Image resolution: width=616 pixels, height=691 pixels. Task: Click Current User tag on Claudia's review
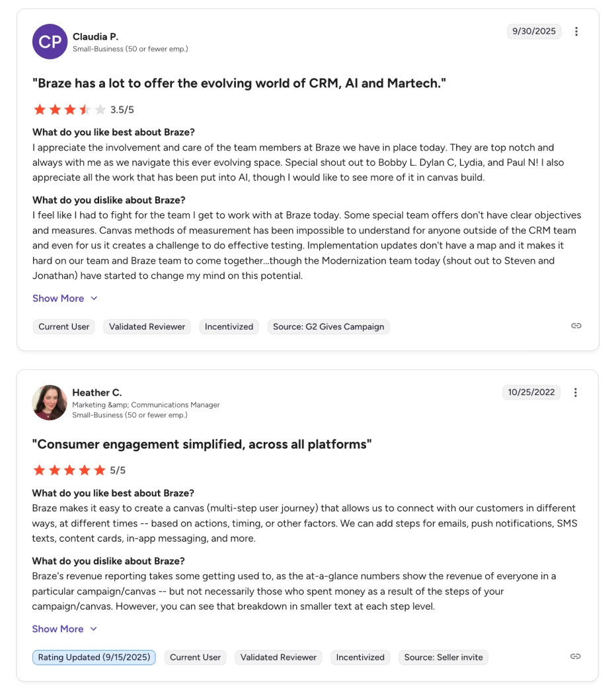64,326
